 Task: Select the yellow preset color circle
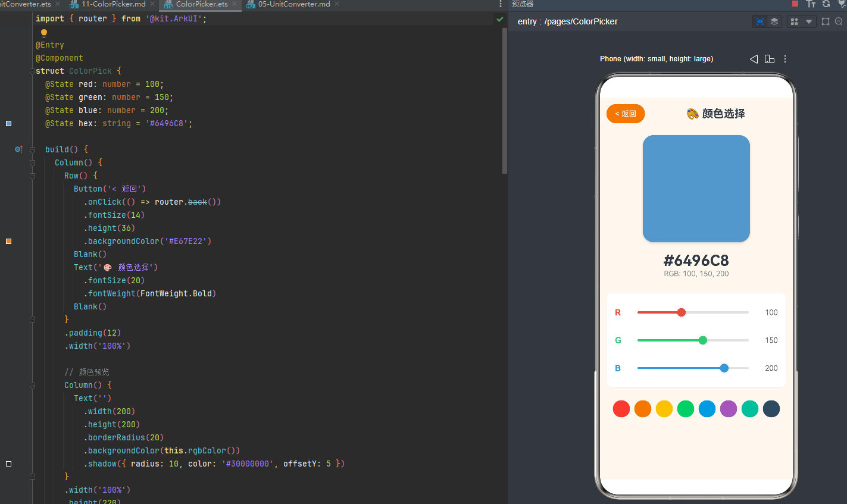click(x=664, y=409)
